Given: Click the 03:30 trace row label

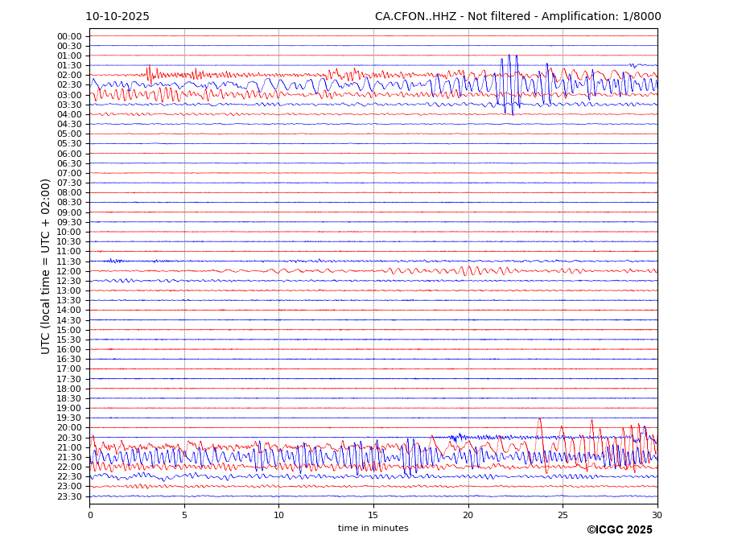Looking at the screenshot, I should coord(69,105).
